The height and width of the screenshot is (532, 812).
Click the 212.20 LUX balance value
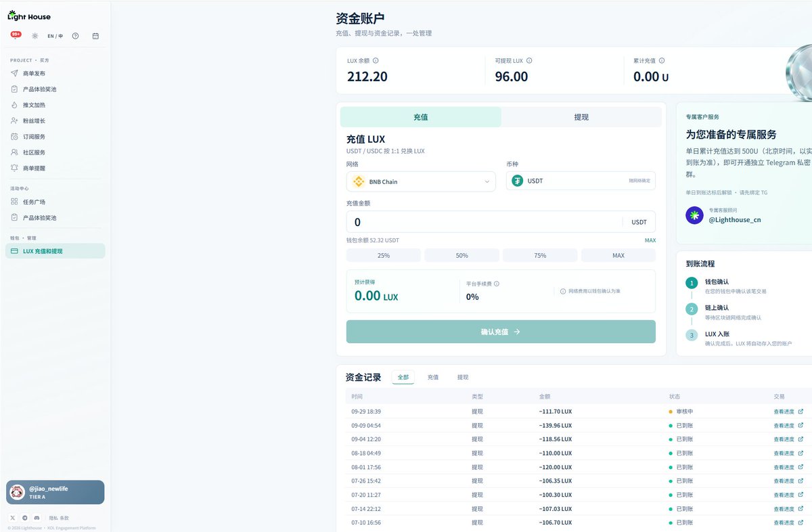coord(367,76)
